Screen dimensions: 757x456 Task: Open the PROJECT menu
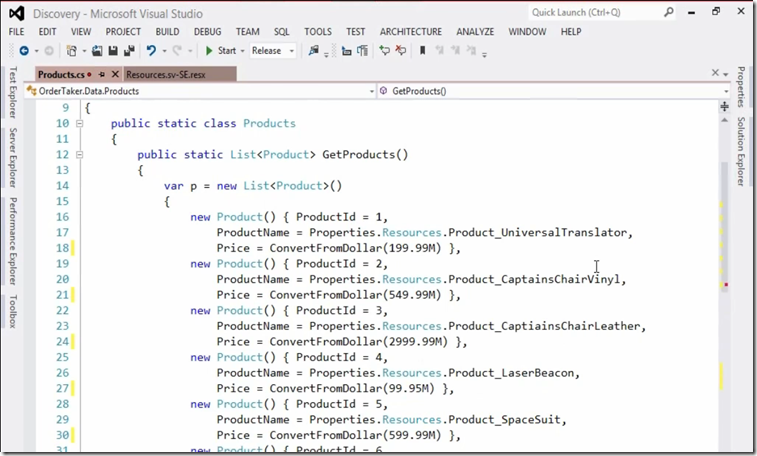pos(123,32)
